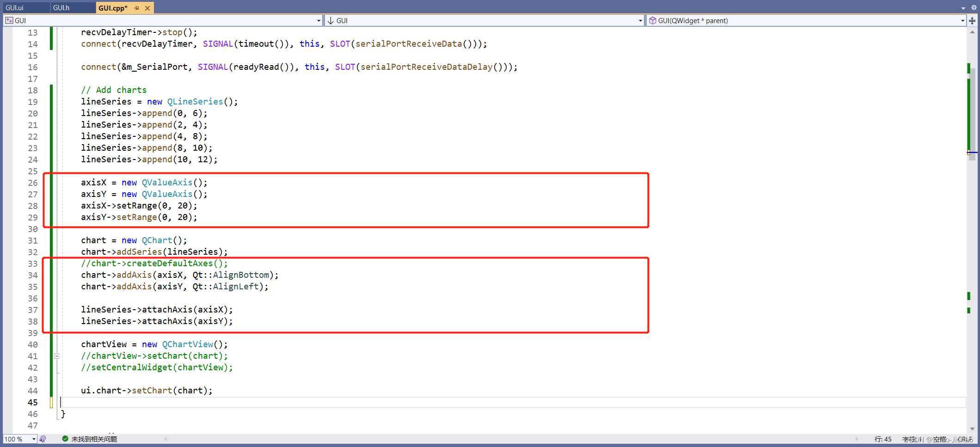Click the arrow icon in class dropdown
This screenshot has height=447, width=980.
[331, 20]
